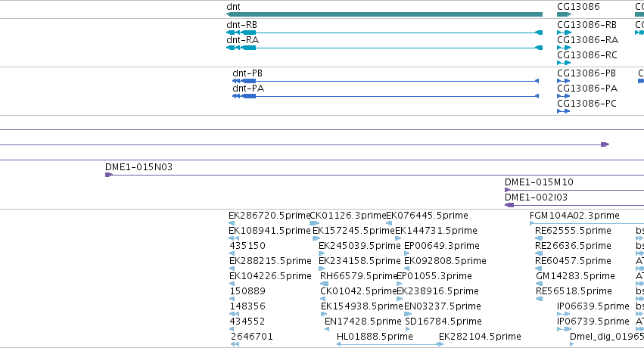Click the HL01888.5prime EST span

pyautogui.click(x=390, y=344)
